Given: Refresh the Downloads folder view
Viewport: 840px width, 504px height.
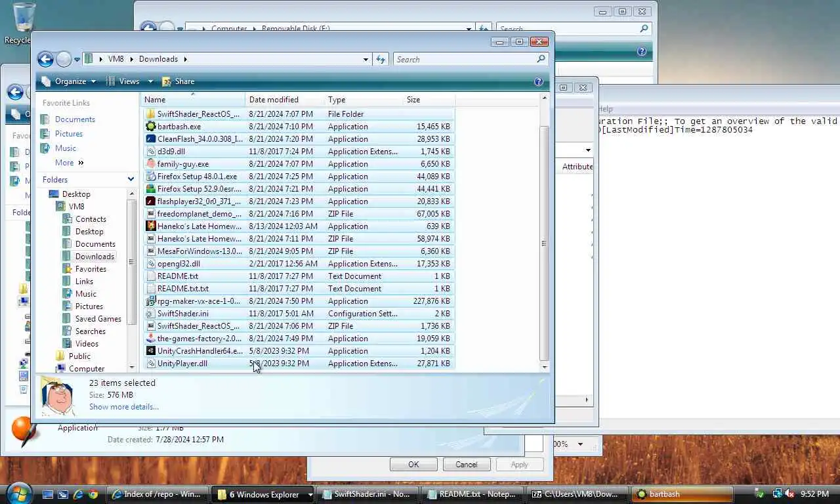Looking at the screenshot, I should point(381,59).
